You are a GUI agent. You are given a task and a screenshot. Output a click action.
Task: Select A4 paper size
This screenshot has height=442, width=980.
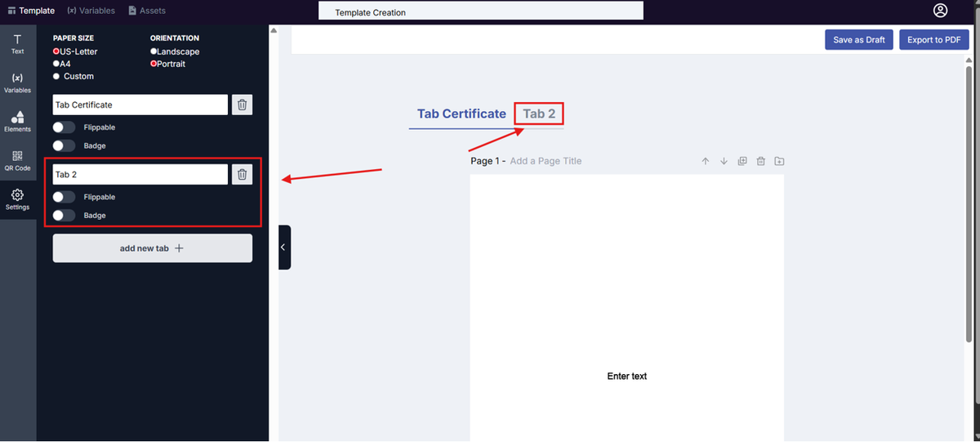tap(56, 64)
